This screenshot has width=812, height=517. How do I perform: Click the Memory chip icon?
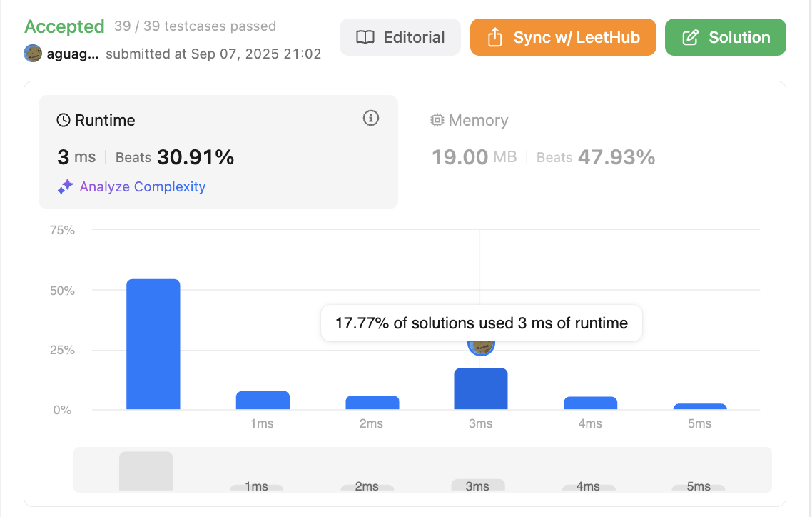pyautogui.click(x=437, y=120)
